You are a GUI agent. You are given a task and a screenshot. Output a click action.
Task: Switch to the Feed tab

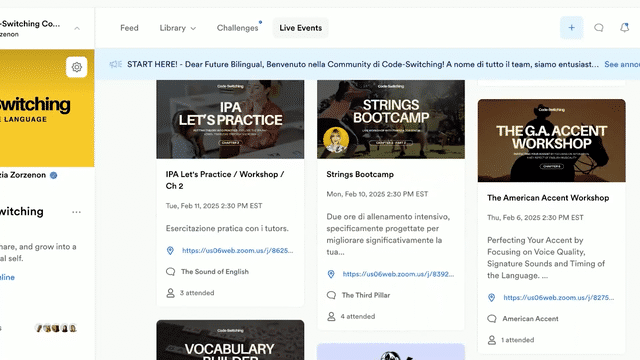point(129,28)
